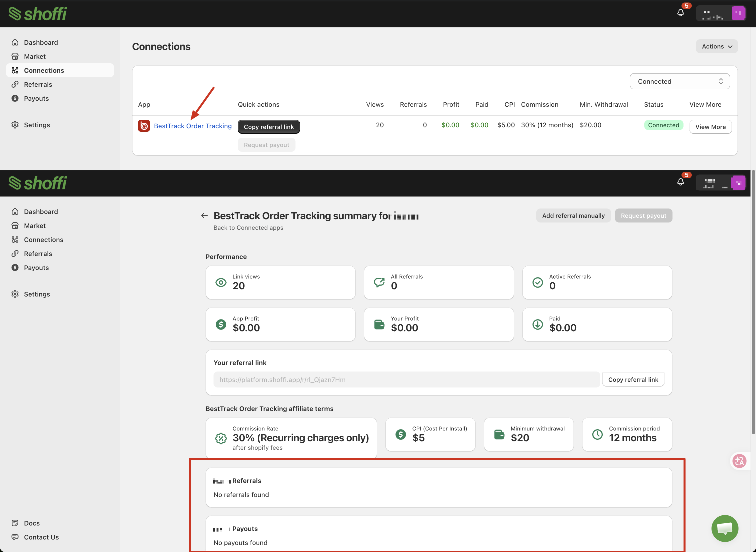Copy referral link in the table row

[268, 127]
